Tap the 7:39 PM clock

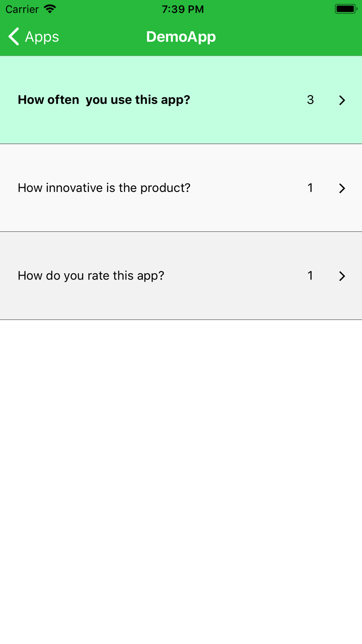point(183,9)
